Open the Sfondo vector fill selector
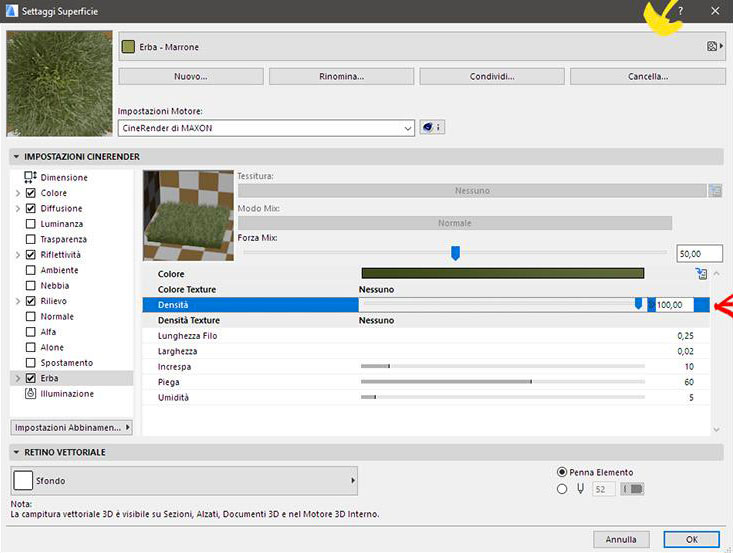This screenshot has width=733, height=553. (185, 481)
